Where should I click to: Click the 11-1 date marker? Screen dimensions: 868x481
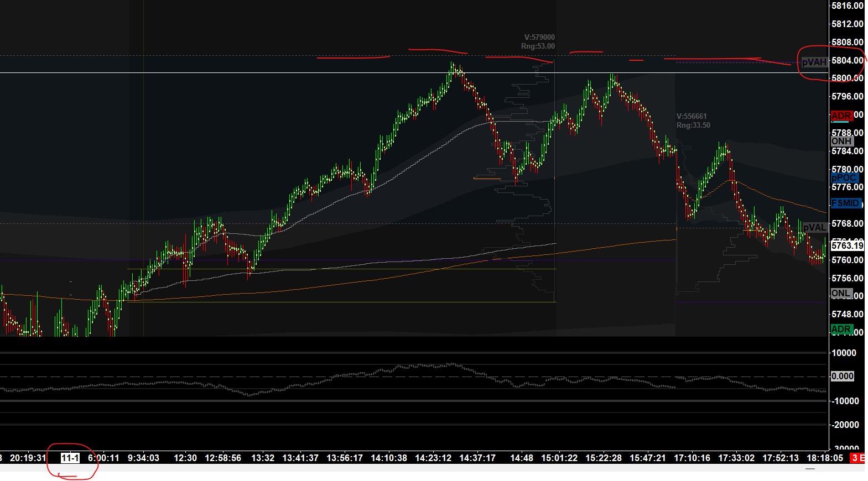coord(70,458)
